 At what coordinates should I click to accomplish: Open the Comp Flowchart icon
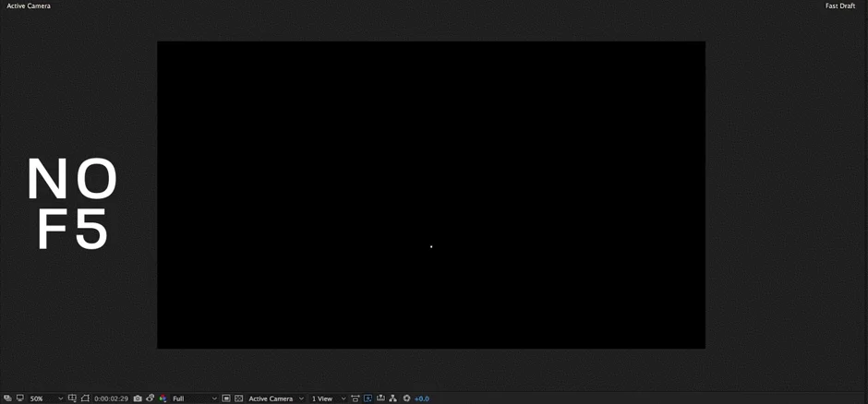(x=393, y=398)
